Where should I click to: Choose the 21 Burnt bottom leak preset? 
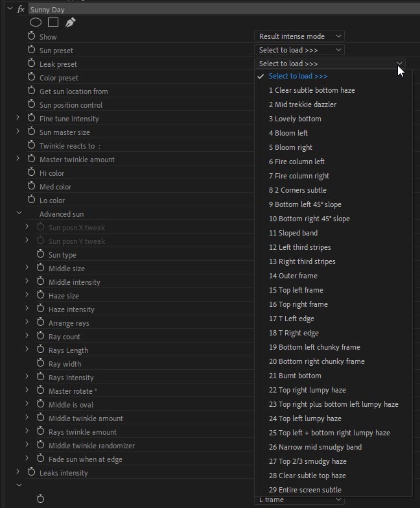295,376
